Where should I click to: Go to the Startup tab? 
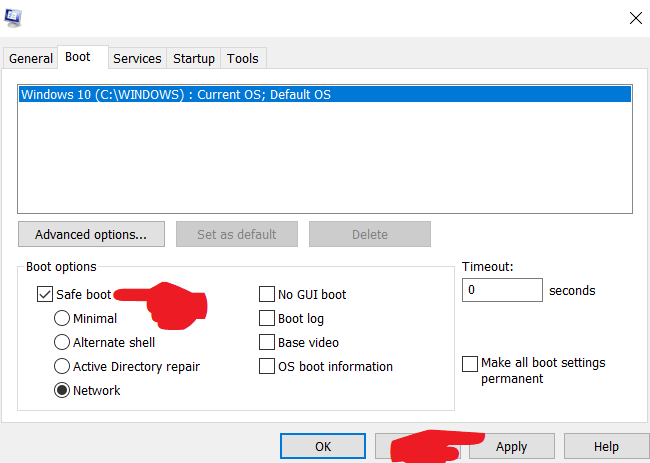tap(194, 58)
